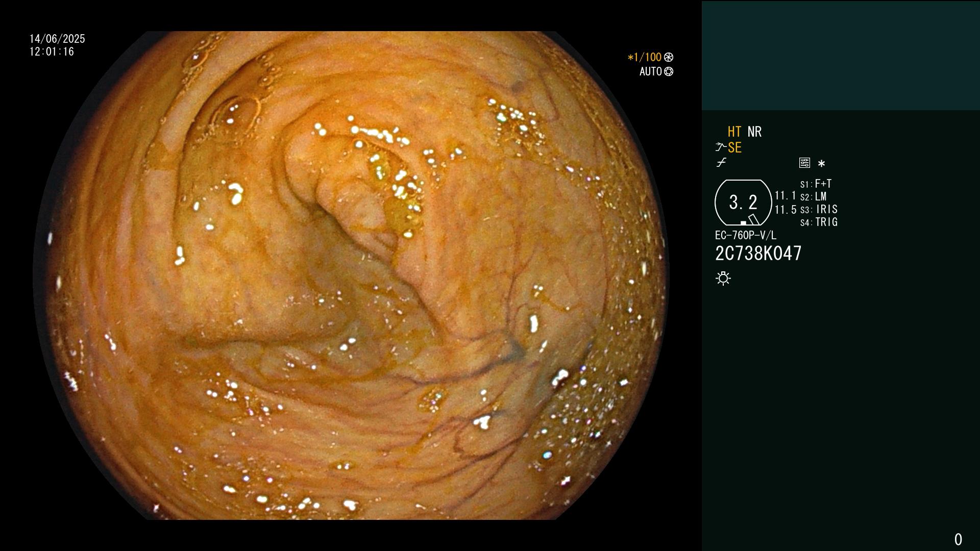
Task: Click the iris icon next to AUTO
Action: [669, 71]
